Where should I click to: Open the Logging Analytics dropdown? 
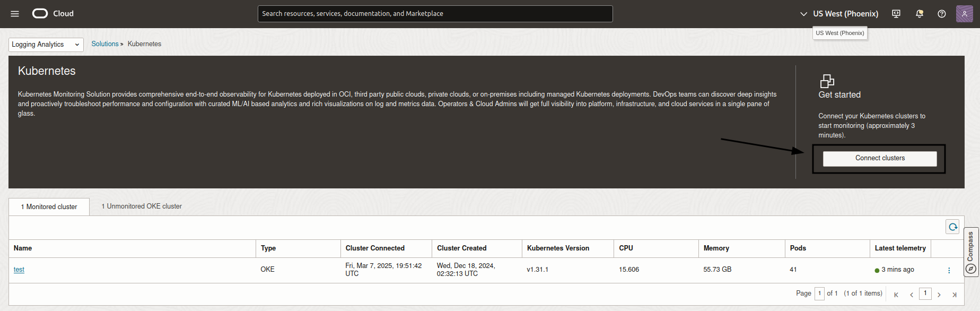click(46, 45)
